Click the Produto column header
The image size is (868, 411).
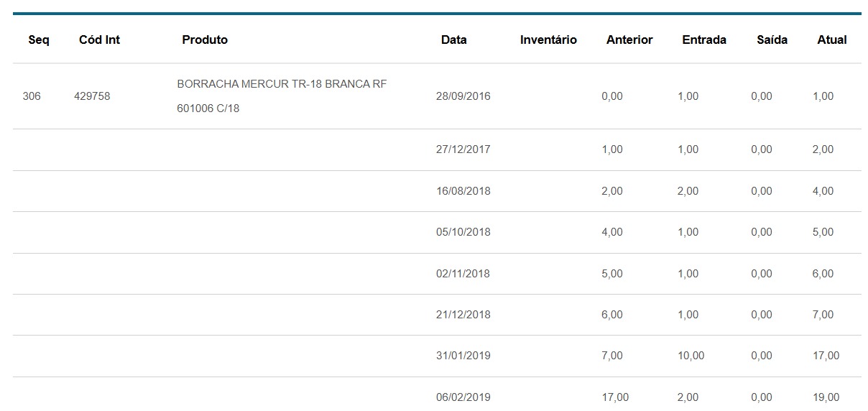click(x=205, y=40)
